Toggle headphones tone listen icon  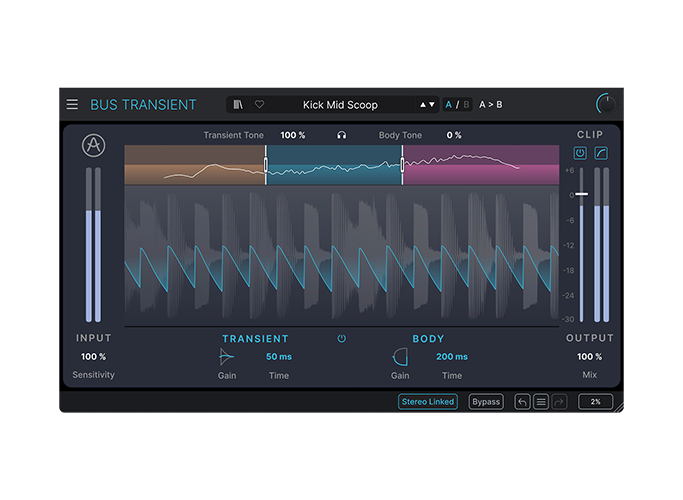click(341, 135)
